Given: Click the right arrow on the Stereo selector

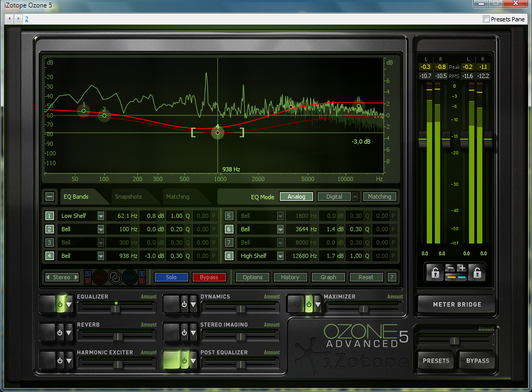Looking at the screenshot, I should click(76, 277).
